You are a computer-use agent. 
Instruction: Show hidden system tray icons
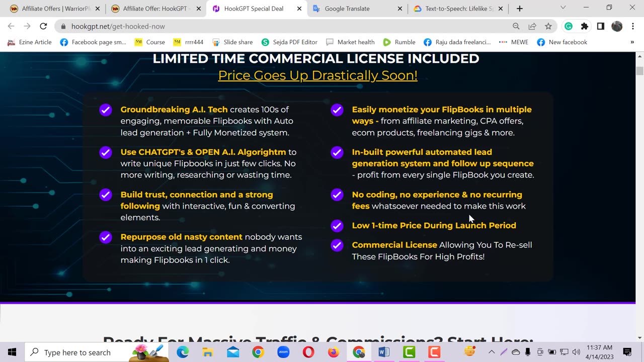(x=492, y=352)
